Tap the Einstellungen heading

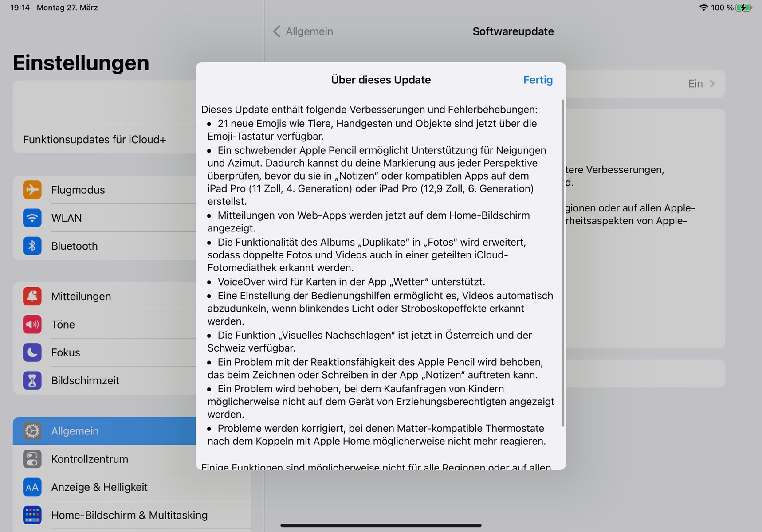click(x=81, y=63)
